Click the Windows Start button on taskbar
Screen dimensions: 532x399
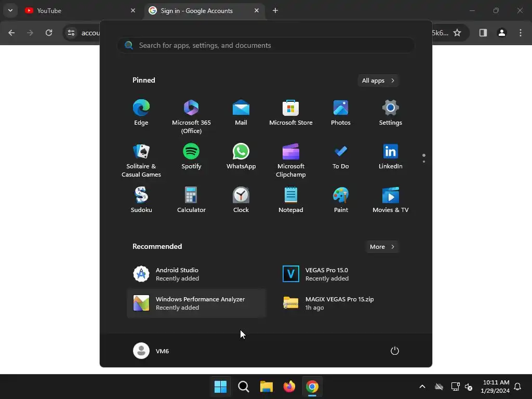coord(220,387)
